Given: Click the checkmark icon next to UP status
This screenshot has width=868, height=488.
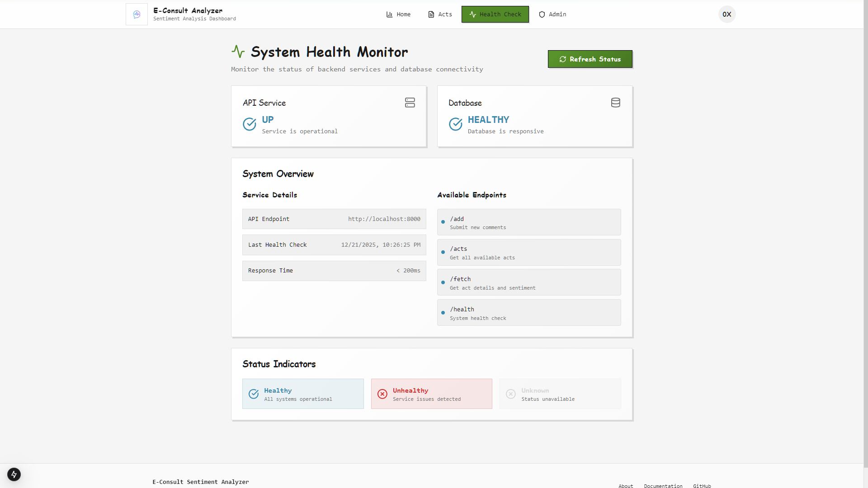Looking at the screenshot, I should pyautogui.click(x=250, y=124).
